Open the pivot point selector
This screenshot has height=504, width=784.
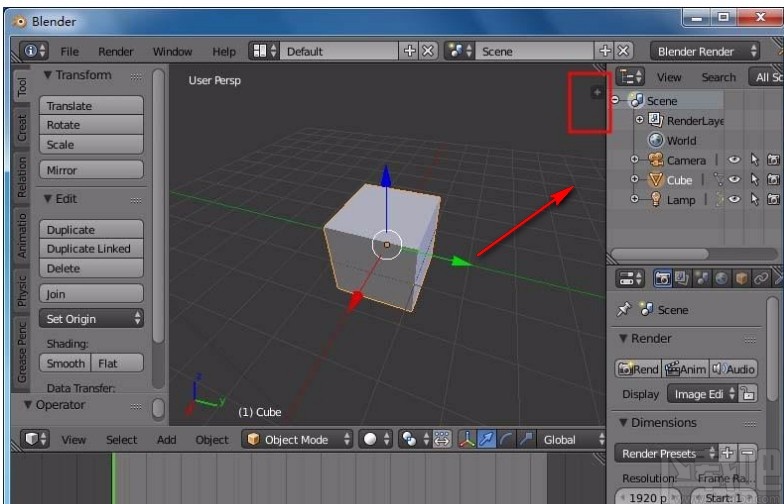[x=414, y=440]
